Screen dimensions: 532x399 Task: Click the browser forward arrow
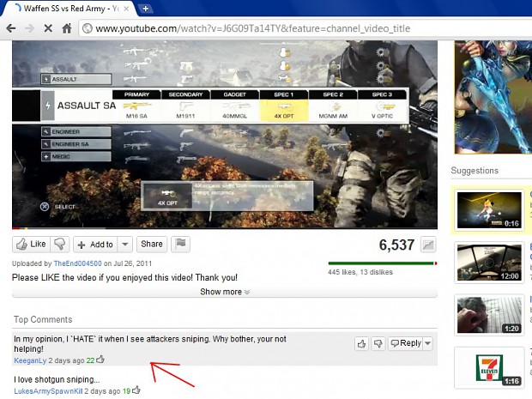click(x=30, y=28)
